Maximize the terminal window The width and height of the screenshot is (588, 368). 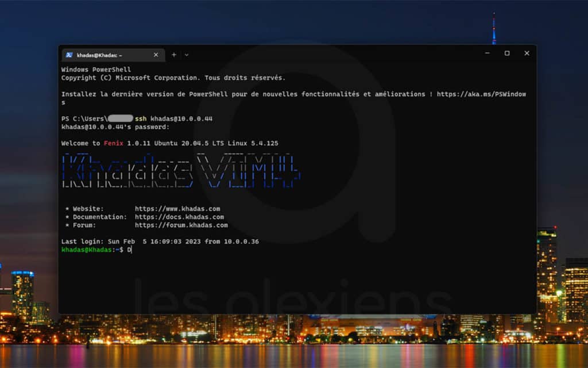(507, 53)
